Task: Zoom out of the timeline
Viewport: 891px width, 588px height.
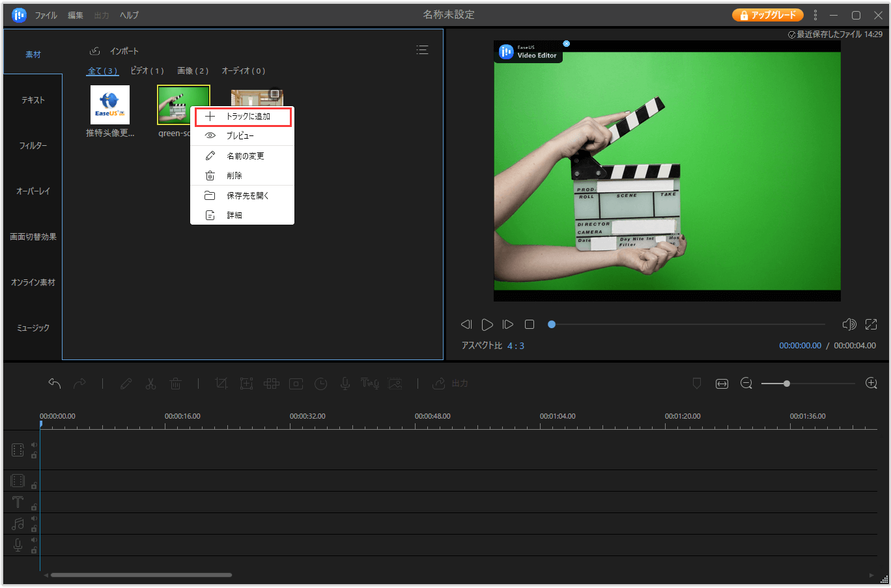Action: click(746, 384)
